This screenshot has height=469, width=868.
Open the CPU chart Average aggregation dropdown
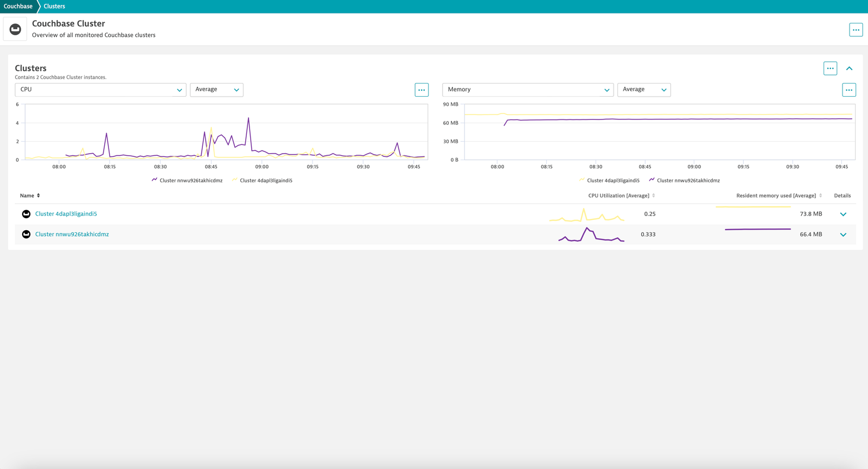pyautogui.click(x=216, y=90)
